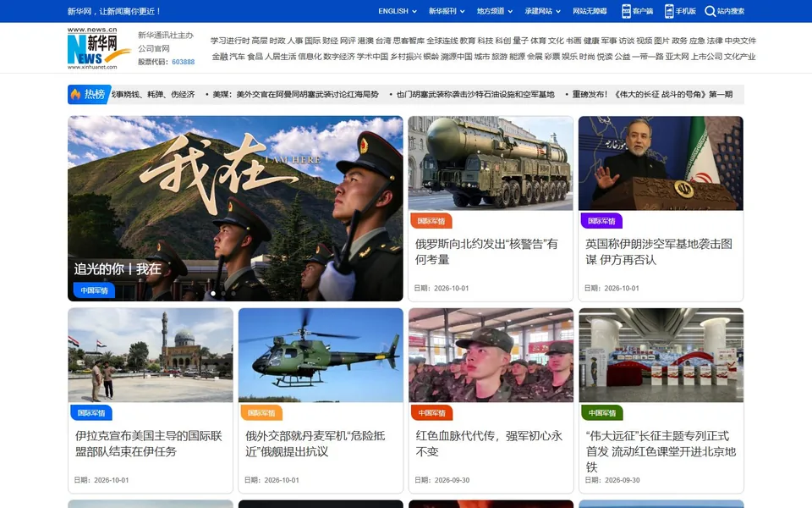
Task: Click the red 中国军情 tag
Action: [x=431, y=413]
